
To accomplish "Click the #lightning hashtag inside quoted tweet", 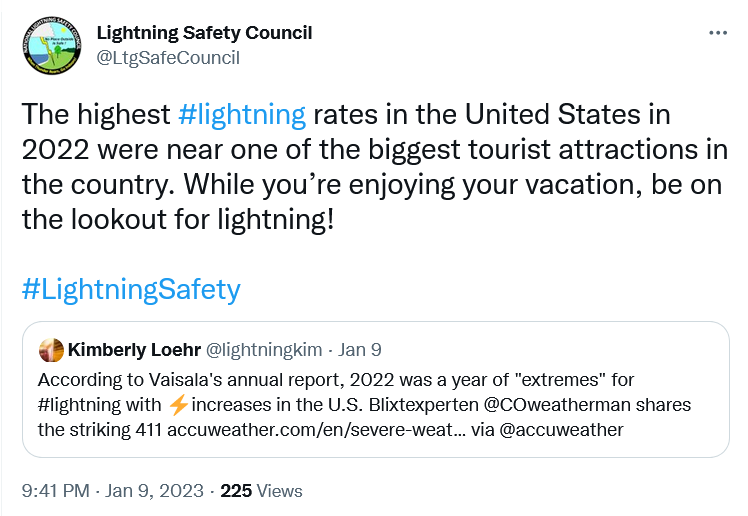I will [83, 405].
